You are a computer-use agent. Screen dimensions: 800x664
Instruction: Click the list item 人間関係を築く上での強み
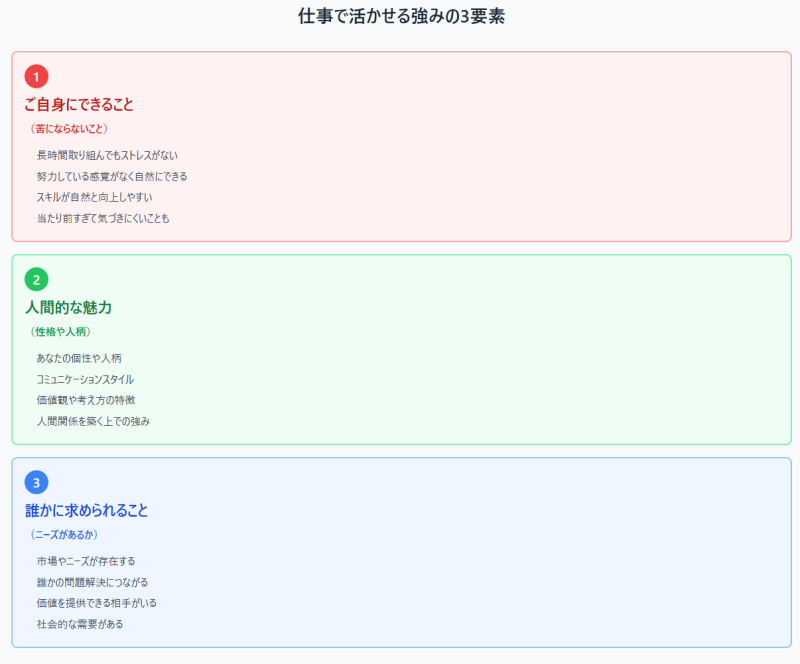coord(93,421)
